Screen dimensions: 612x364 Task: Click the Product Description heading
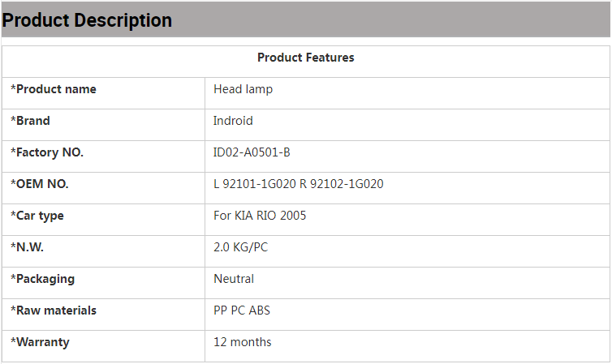pos(87,20)
